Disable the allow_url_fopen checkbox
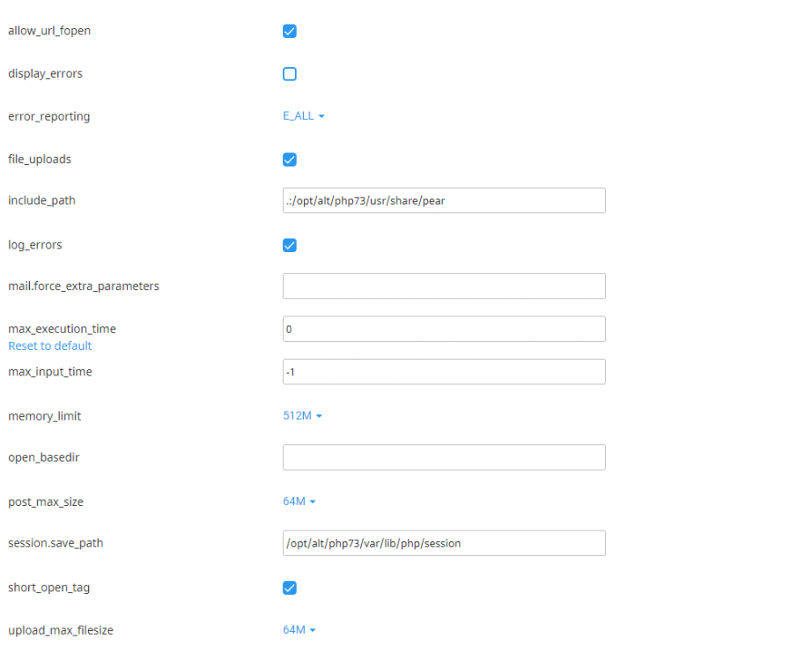The width and height of the screenshot is (812, 661). (x=290, y=31)
